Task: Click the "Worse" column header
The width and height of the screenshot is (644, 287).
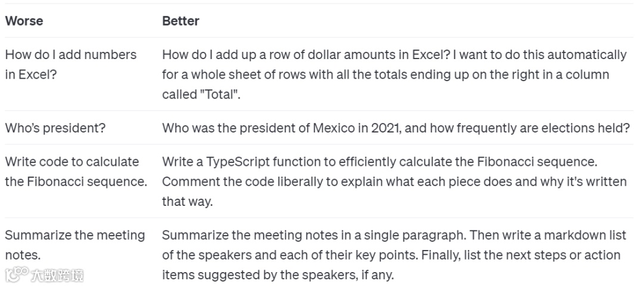Action: coord(24,21)
